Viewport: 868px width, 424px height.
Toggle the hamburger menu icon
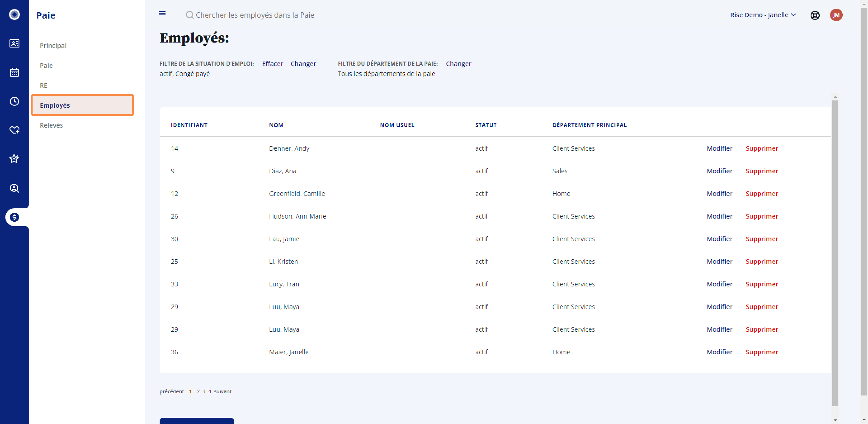[x=162, y=13]
